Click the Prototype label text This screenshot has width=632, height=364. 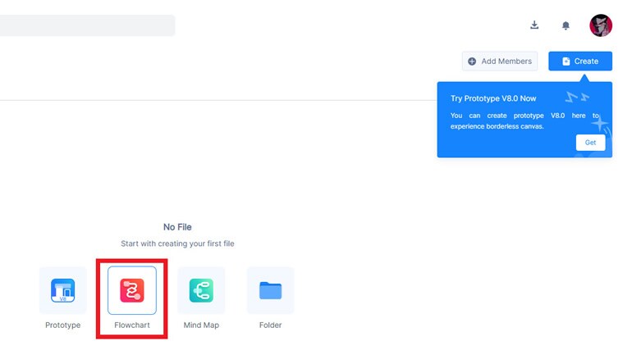coord(63,325)
